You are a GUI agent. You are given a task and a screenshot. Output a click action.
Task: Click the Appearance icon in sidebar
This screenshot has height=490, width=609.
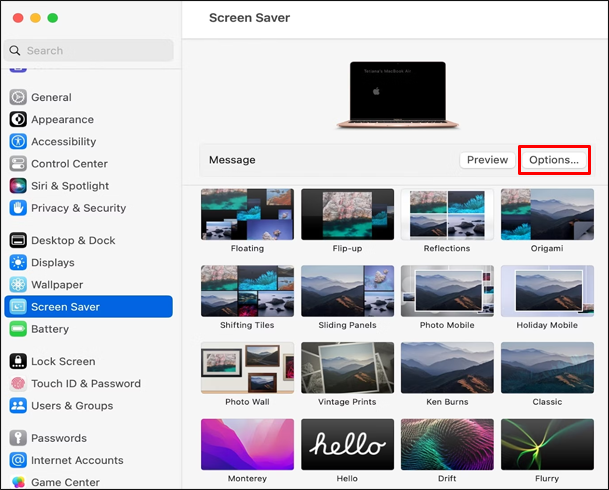pyautogui.click(x=18, y=119)
